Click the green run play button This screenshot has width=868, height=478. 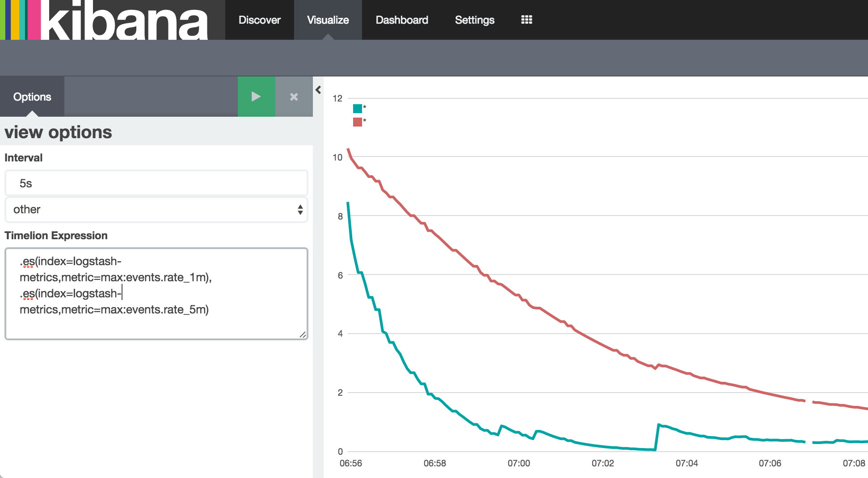[x=256, y=97]
